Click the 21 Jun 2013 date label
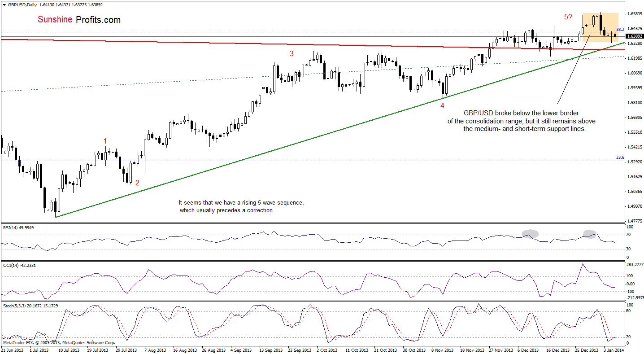The width and height of the screenshot is (644, 354). 13,350
